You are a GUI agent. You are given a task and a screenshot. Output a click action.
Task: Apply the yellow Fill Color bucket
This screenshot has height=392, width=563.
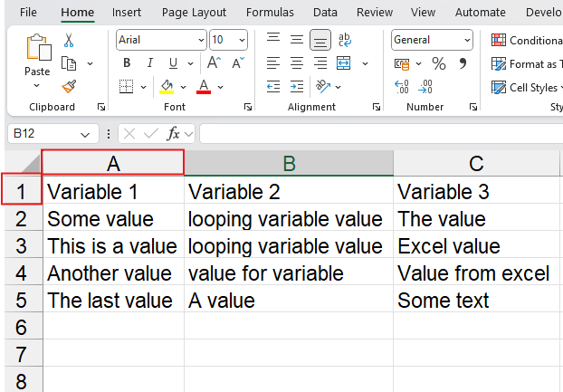point(167,87)
